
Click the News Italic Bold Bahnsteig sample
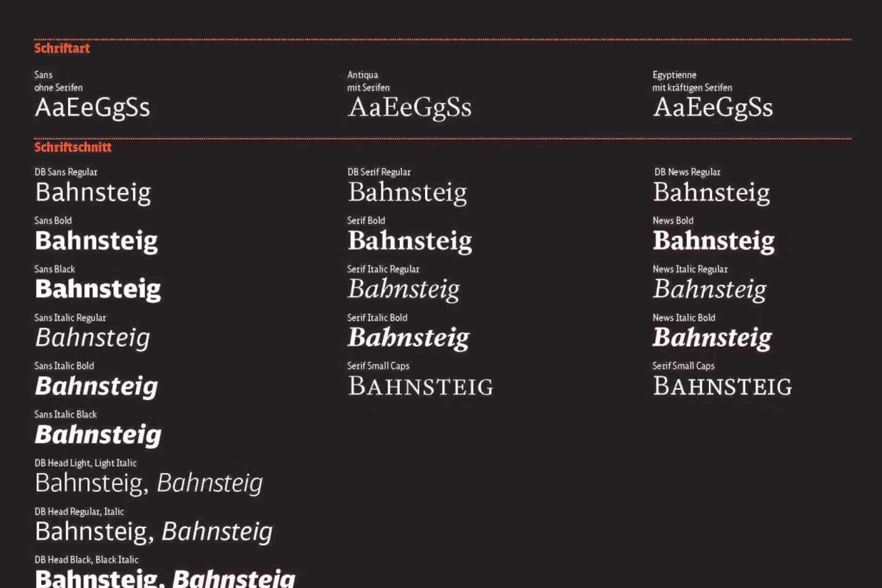(x=712, y=338)
